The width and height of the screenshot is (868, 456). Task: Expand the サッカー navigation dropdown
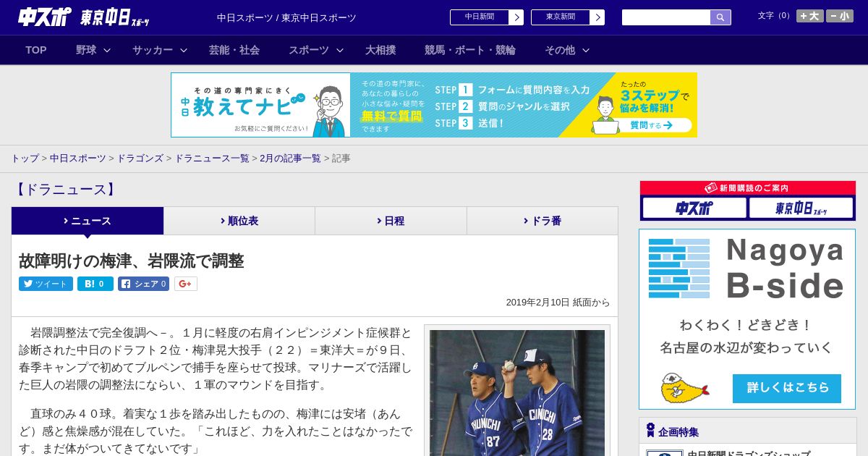pyautogui.click(x=160, y=50)
